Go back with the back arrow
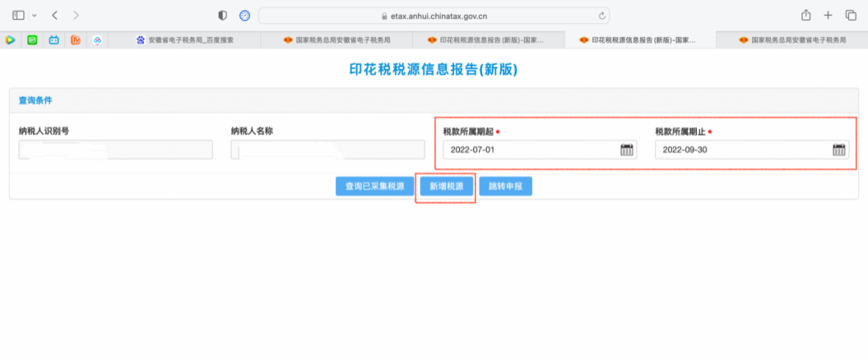The height and width of the screenshot is (362, 868). pos(55,15)
